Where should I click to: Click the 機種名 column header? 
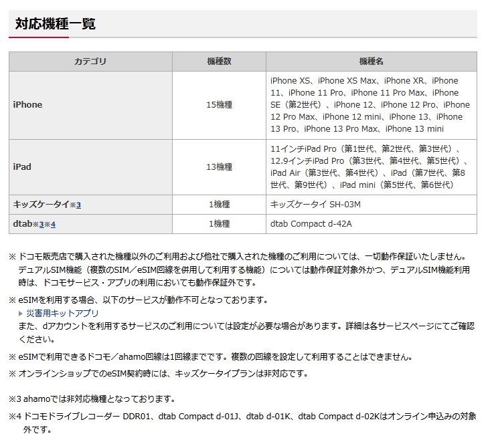pos(372,62)
